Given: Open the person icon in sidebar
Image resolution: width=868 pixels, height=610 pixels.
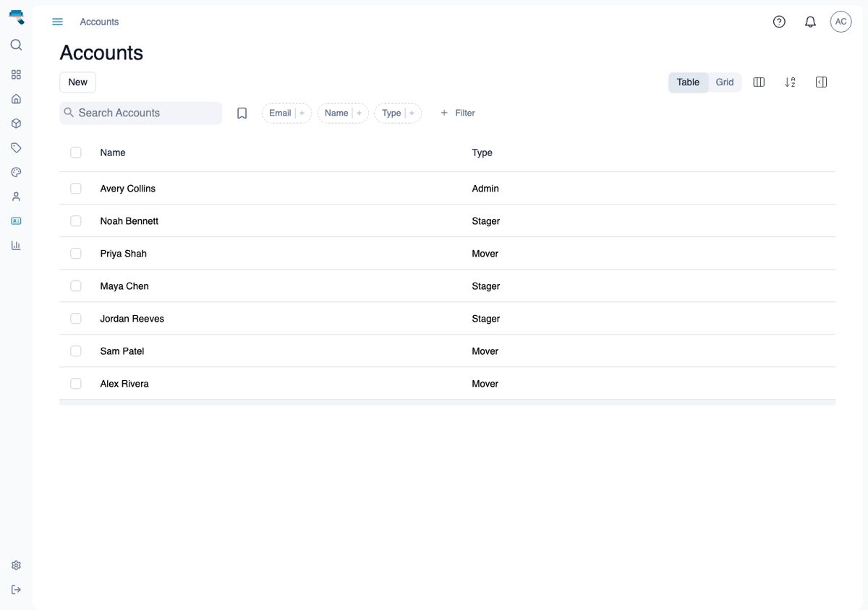Looking at the screenshot, I should pyautogui.click(x=16, y=197).
